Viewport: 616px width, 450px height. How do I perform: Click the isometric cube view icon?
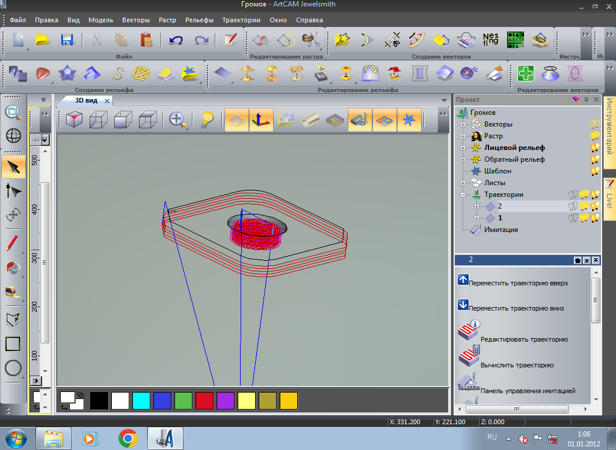[x=74, y=120]
